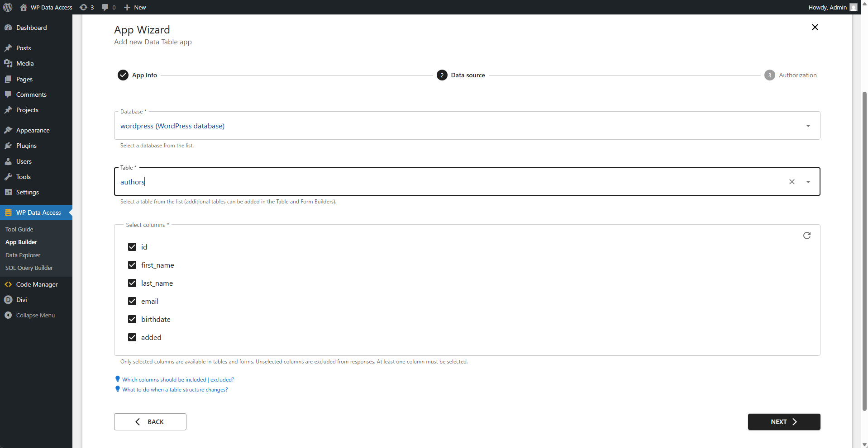868x448 pixels.
Task: Go to the App Builder menu item
Action: 21,242
